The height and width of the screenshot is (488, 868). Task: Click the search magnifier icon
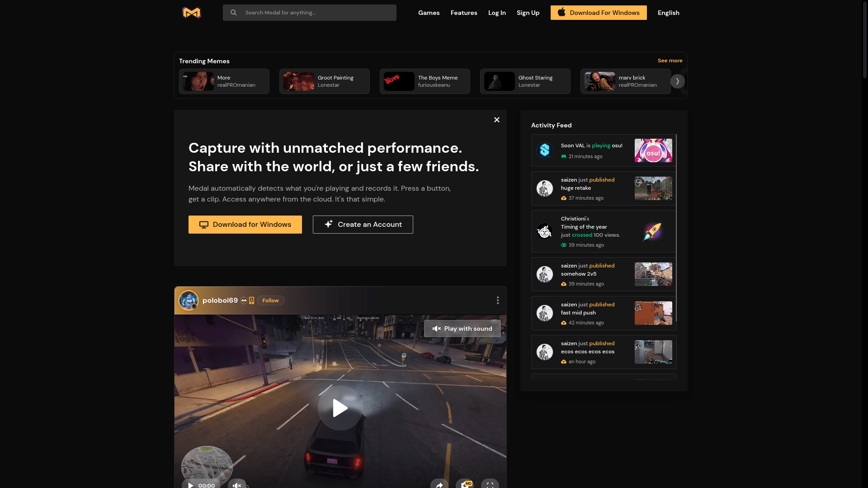coord(233,13)
